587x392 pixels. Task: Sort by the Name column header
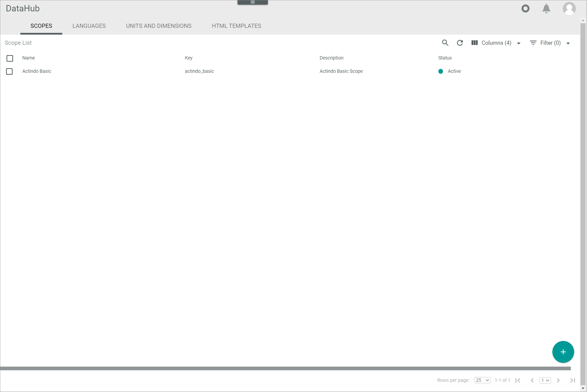pos(29,58)
